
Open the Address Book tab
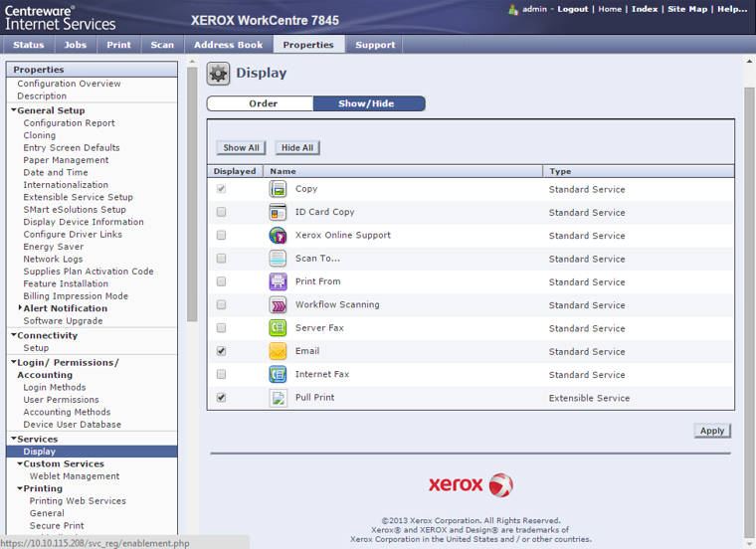[x=228, y=45]
